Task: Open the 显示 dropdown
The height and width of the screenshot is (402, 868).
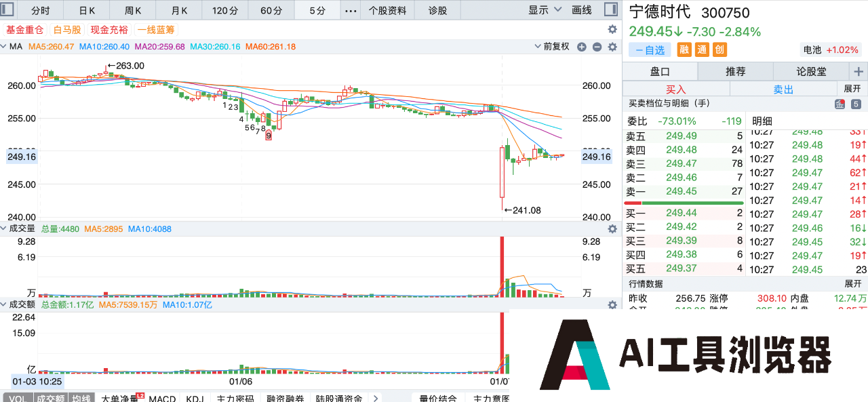Action: click(x=545, y=10)
